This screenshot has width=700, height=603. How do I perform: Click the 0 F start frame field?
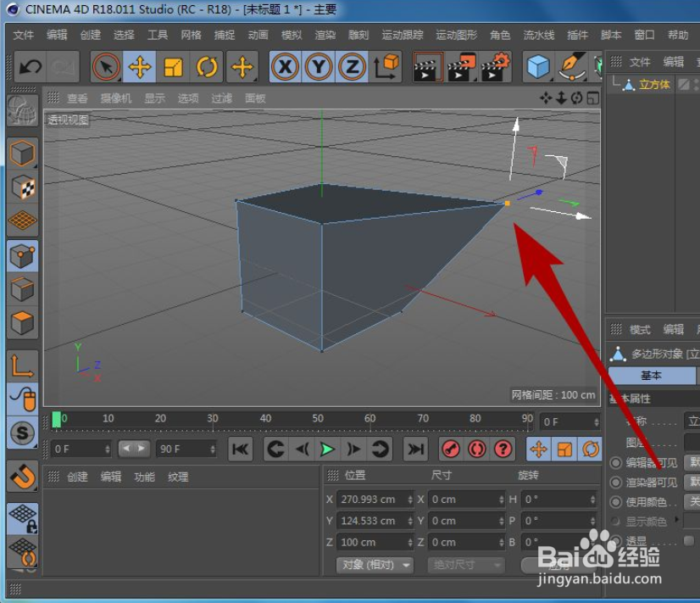click(x=81, y=449)
